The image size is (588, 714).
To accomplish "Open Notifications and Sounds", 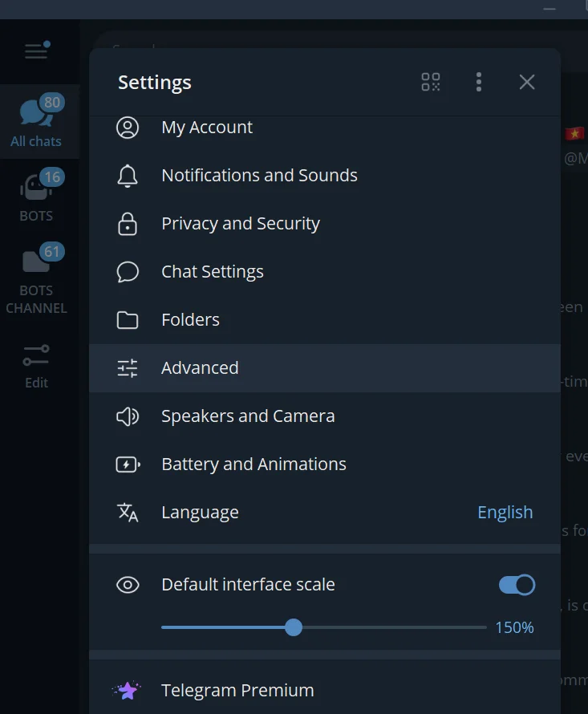I will 325,176.
